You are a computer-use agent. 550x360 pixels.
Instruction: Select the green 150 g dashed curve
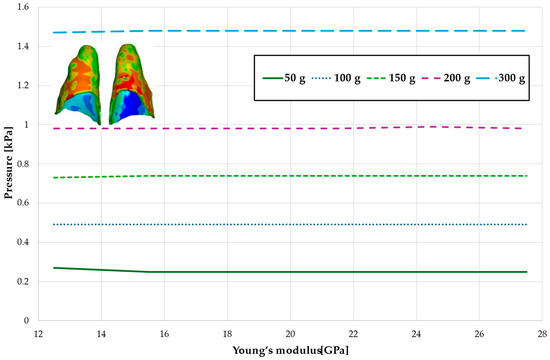click(290, 176)
